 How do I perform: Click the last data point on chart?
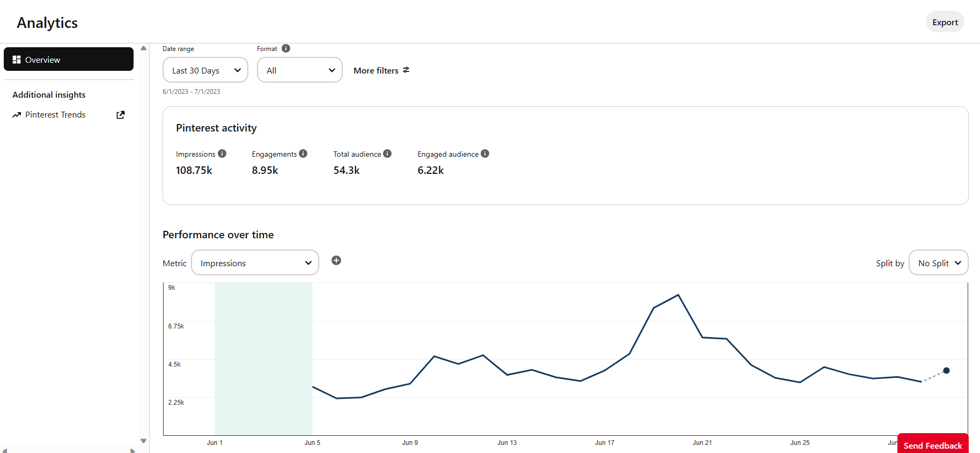tap(946, 370)
